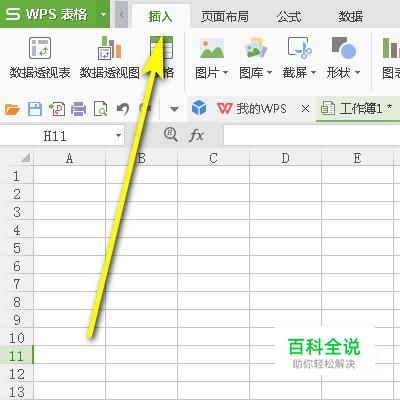
Task: Select row 8 header
Action: tap(16, 302)
